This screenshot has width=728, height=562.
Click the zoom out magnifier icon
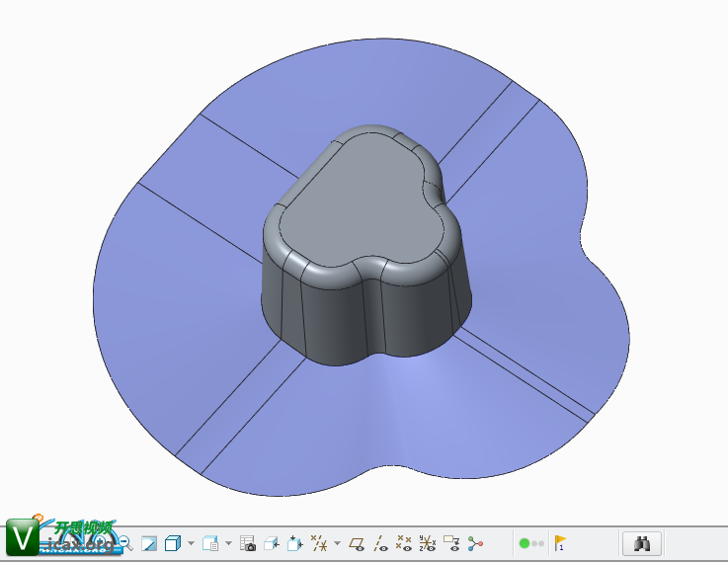click(125, 543)
